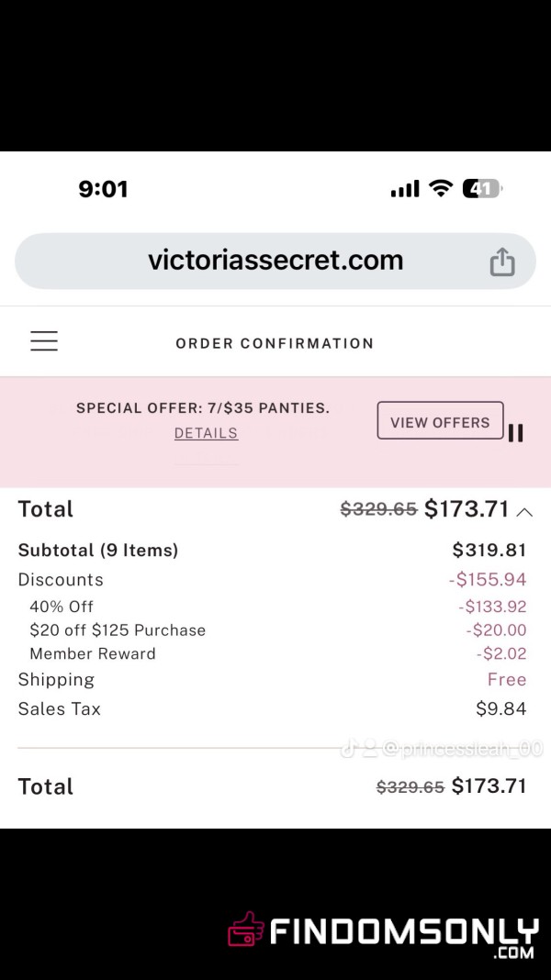
Task: Open the hamburger navigation menu
Action: (x=44, y=341)
